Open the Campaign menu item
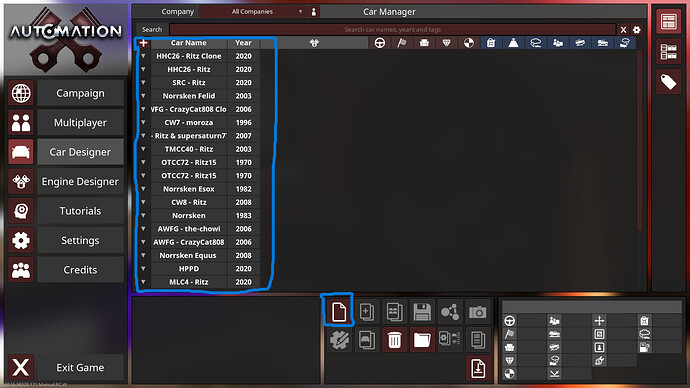 click(x=80, y=93)
